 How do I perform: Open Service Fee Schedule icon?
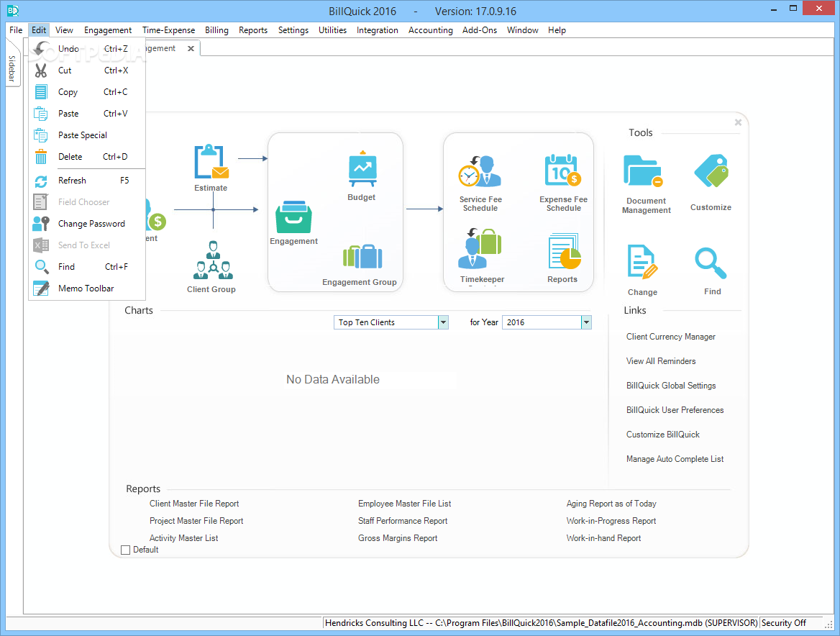pyautogui.click(x=480, y=171)
